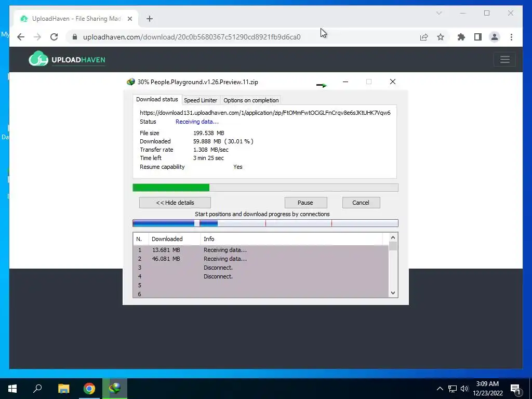532x399 pixels.
Task: Select the UploadHaven browser tab
Action: [76, 19]
